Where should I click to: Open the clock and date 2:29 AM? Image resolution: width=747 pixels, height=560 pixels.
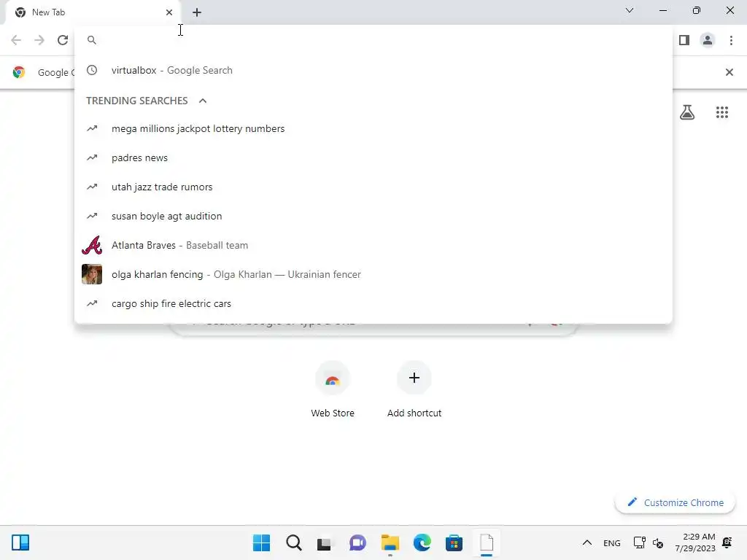695,542
